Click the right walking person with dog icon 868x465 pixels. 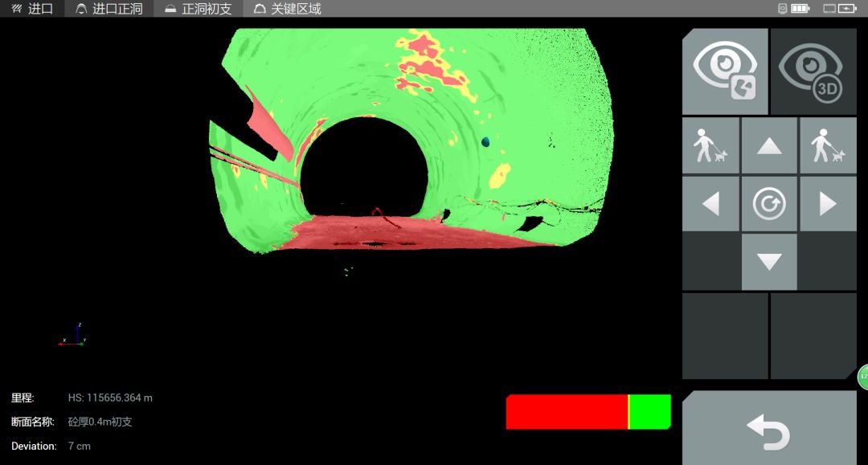(x=828, y=145)
